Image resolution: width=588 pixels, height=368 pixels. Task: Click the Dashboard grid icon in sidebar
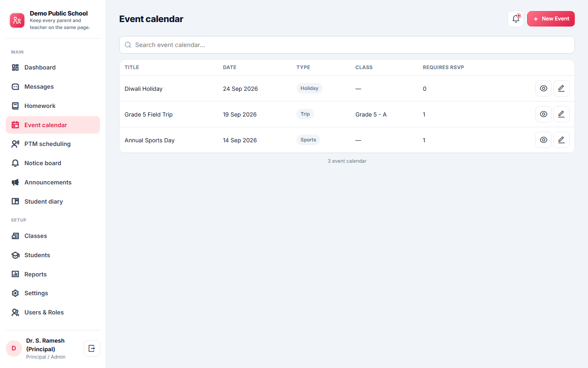16,67
